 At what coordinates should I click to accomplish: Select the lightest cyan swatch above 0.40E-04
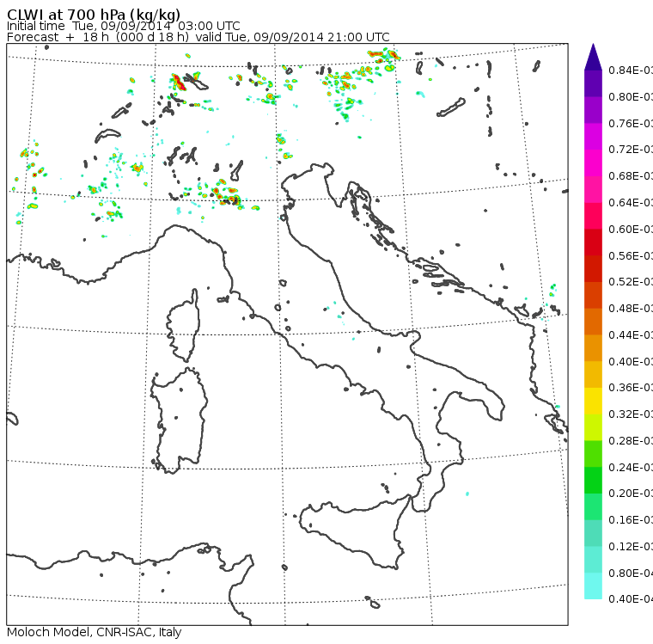click(593, 586)
